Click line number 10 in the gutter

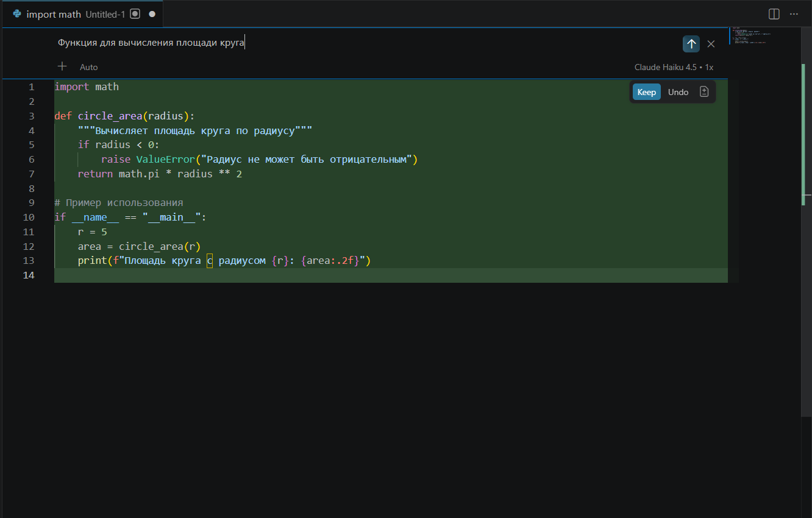29,218
